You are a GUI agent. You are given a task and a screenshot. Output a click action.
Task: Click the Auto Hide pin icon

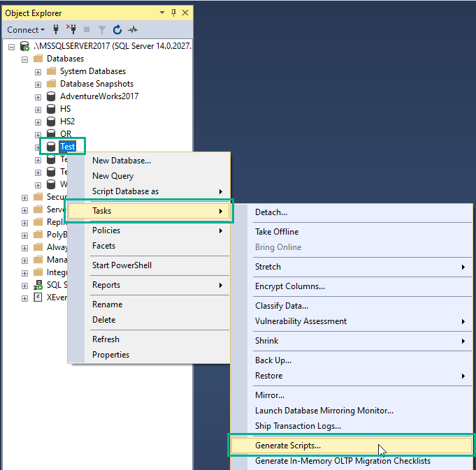[x=173, y=13]
